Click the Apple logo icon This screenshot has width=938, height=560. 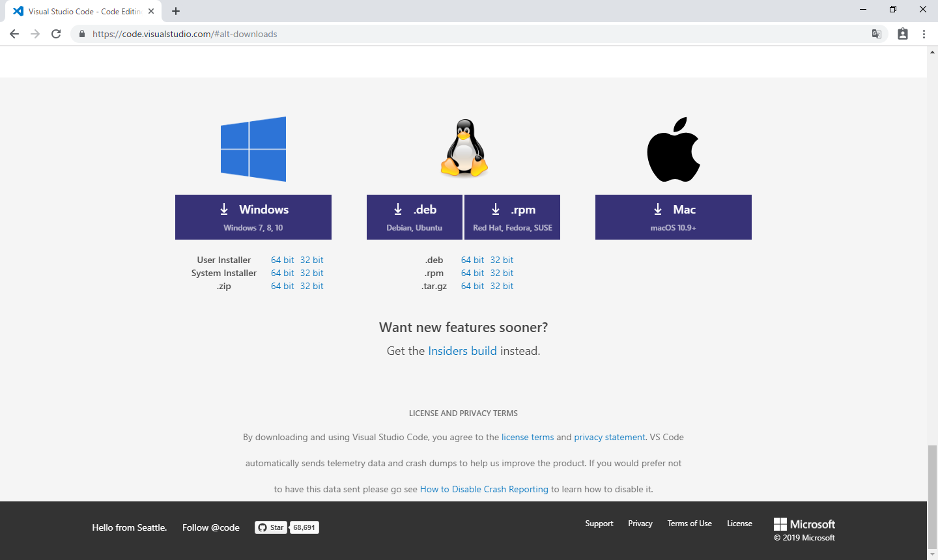674,149
